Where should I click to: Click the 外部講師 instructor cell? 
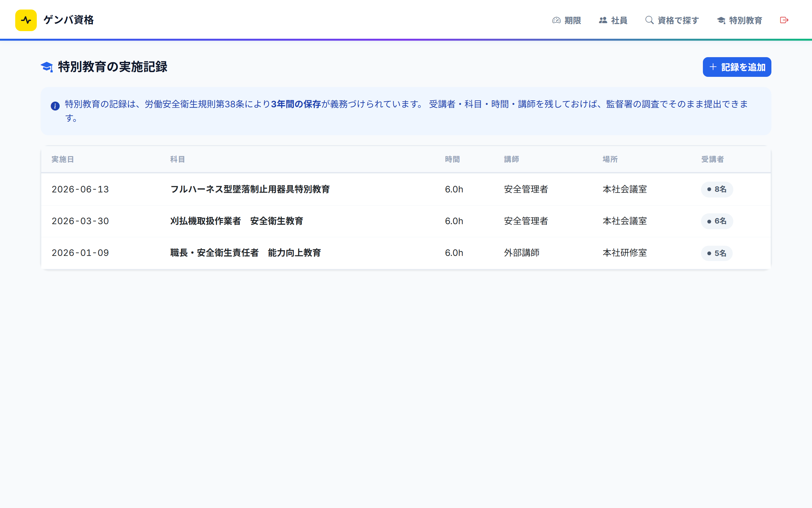coord(522,253)
